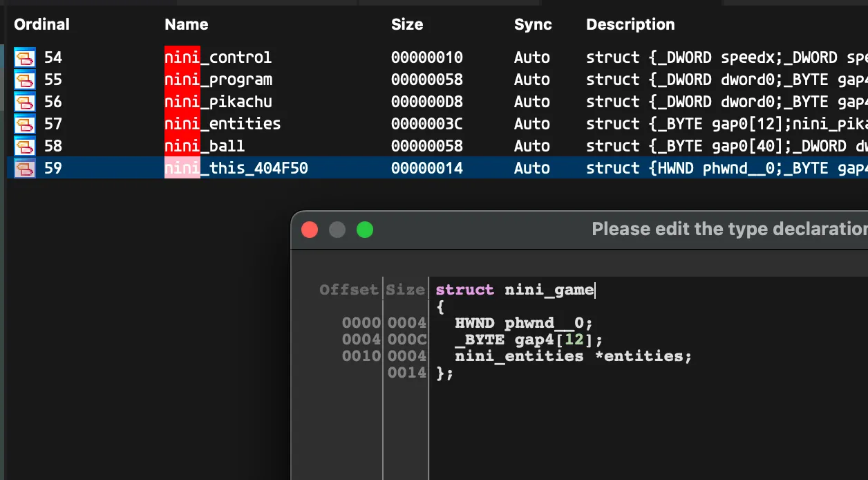Click the dialog title 'Please edit the type declaration'
This screenshot has width=868, height=480.
tap(730, 229)
